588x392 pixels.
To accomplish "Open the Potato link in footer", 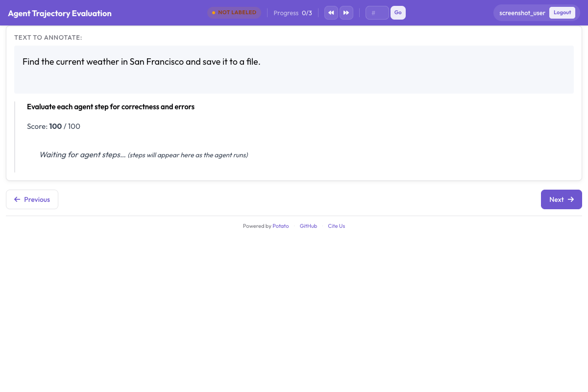I will pyautogui.click(x=281, y=226).
